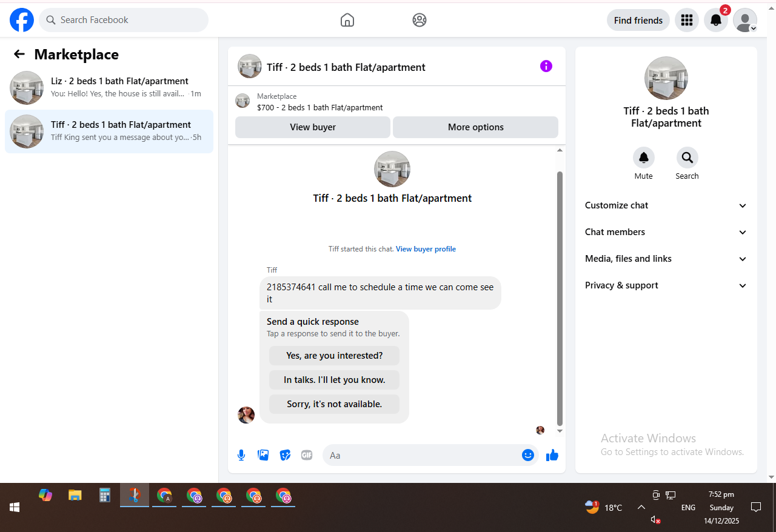
Task: Open the account profile menu
Action: (745, 20)
